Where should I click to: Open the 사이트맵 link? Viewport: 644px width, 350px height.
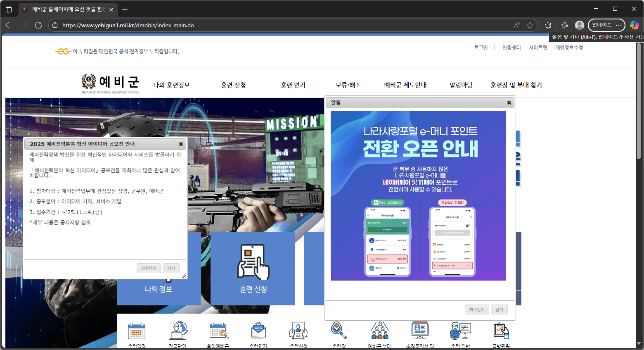pyautogui.click(x=537, y=48)
